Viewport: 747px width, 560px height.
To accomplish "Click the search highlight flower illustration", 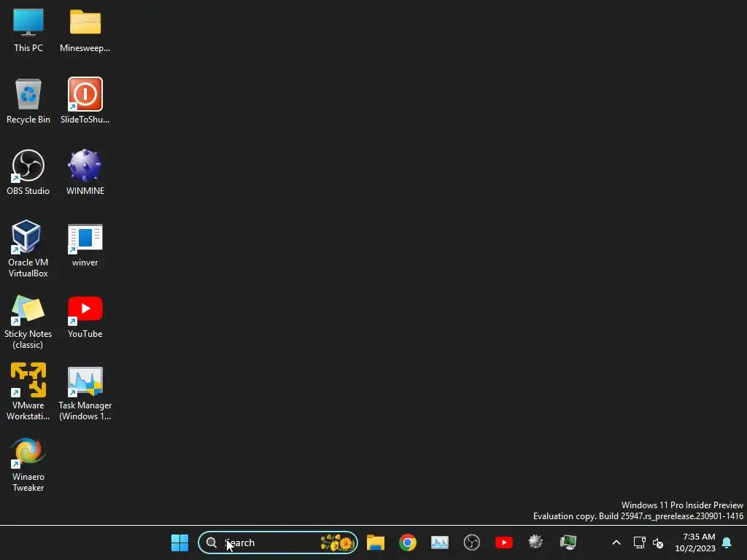I will (x=337, y=542).
